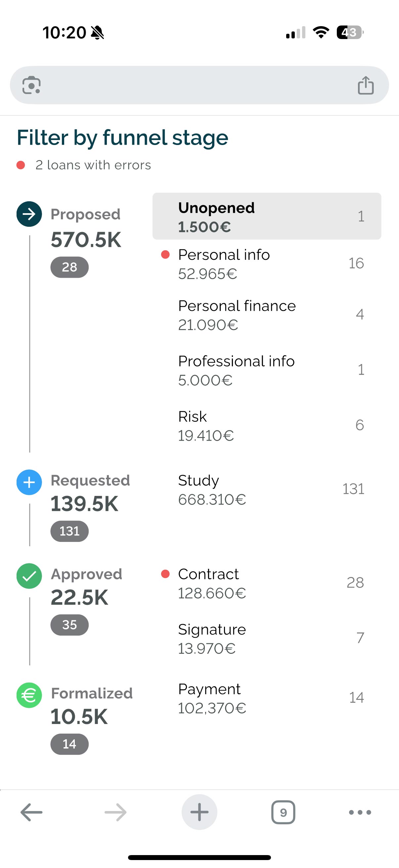Open a new tab with plus button
This screenshot has height=868, width=399.
[199, 812]
